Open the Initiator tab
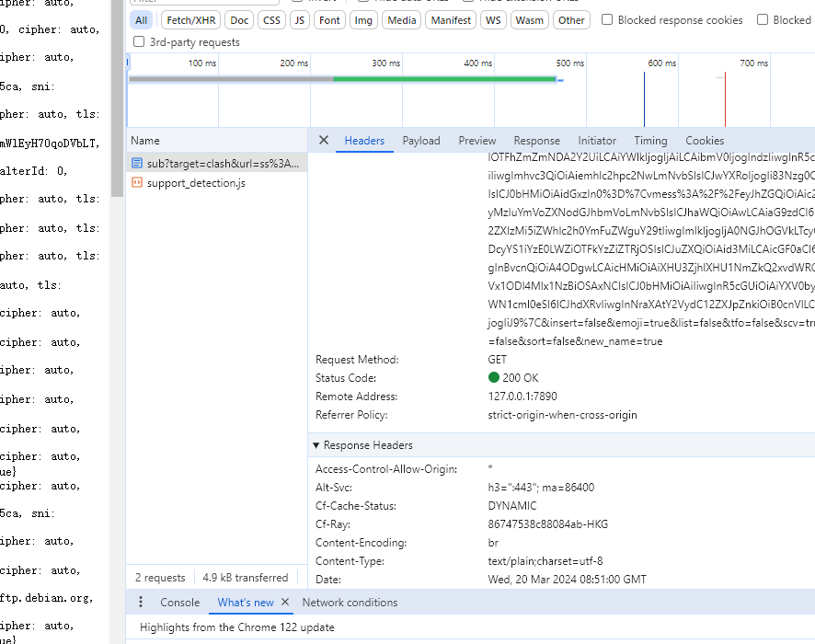Image resolution: width=815 pixels, height=644 pixels. (597, 141)
